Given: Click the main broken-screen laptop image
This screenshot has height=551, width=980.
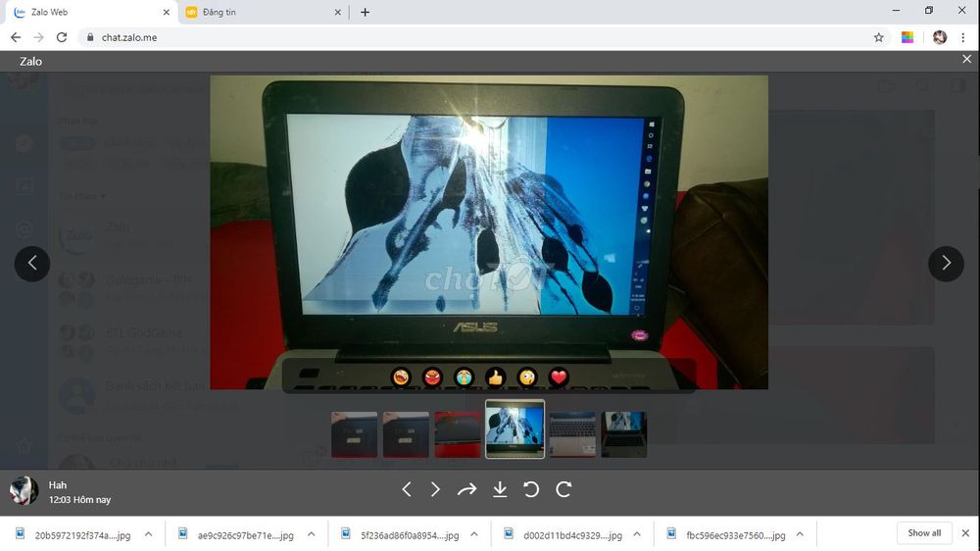Looking at the screenshot, I should coord(489,232).
